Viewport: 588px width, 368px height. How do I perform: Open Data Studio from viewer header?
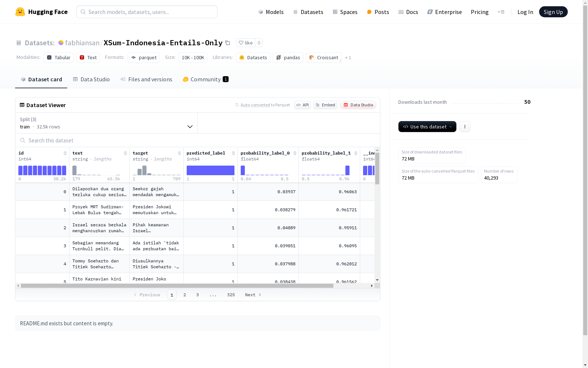pyautogui.click(x=358, y=105)
